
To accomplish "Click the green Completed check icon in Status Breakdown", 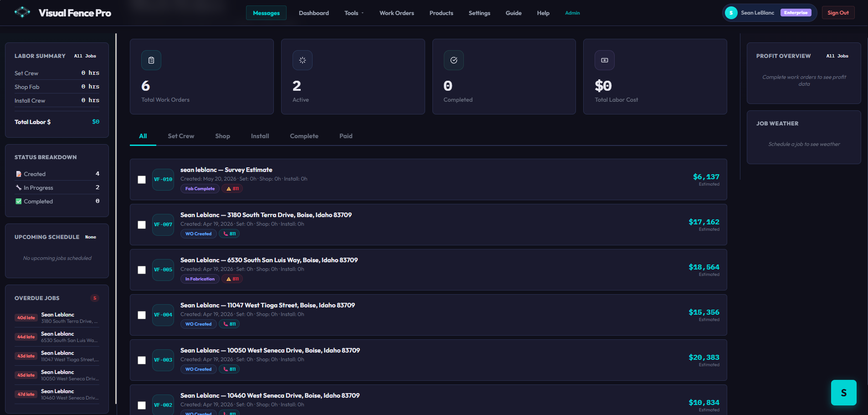I will tap(19, 202).
